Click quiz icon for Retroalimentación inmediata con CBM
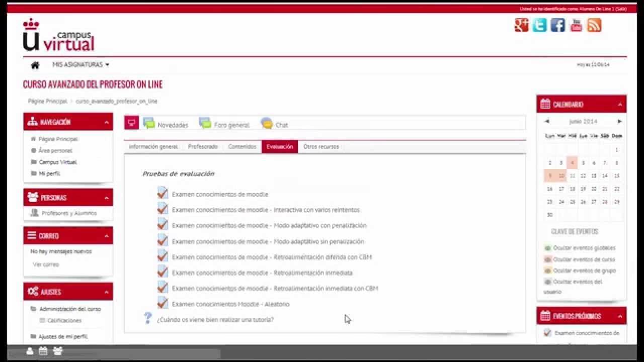This screenshot has height=362, width=644. pos(162,287)
